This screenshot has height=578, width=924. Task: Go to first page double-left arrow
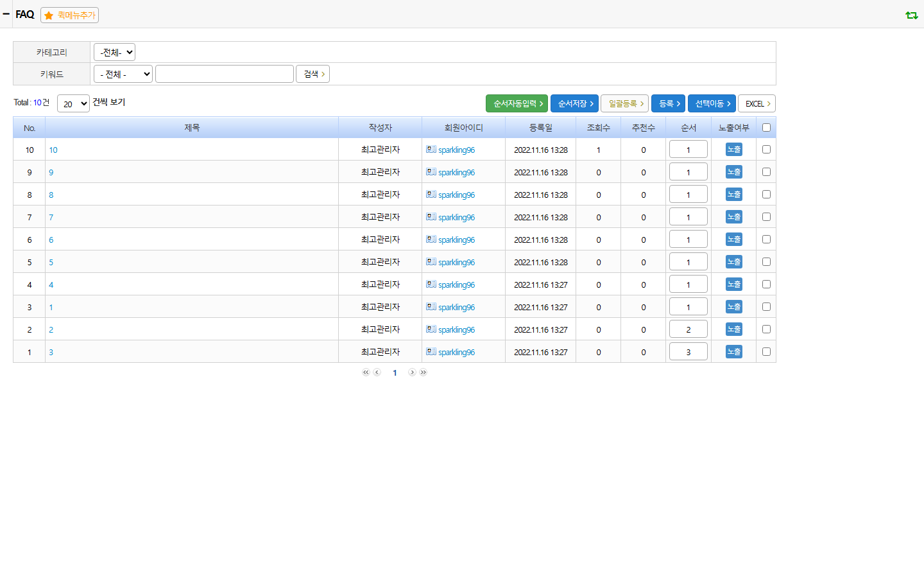point(366,372)
